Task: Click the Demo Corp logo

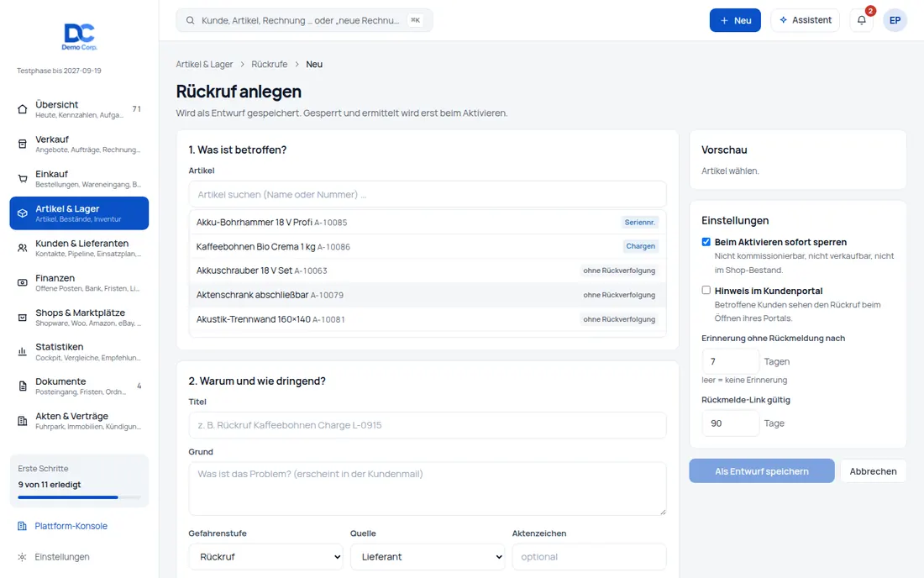Action: [x=79, y=37]
